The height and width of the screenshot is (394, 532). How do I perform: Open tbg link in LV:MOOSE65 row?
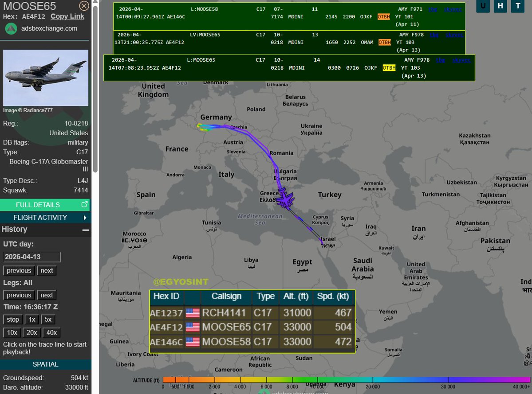[434, 35]
